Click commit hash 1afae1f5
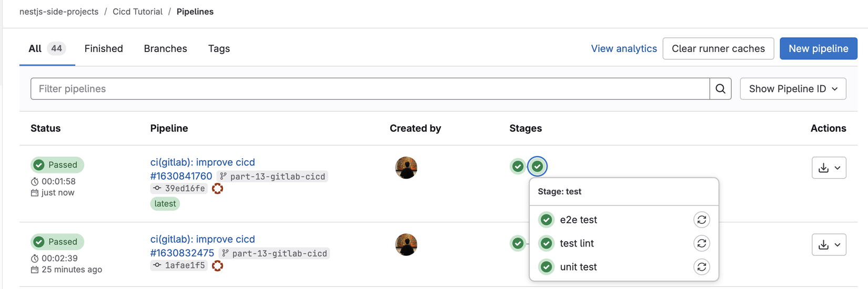This screenshot has width=868, height=289. [x=185, y=265]
